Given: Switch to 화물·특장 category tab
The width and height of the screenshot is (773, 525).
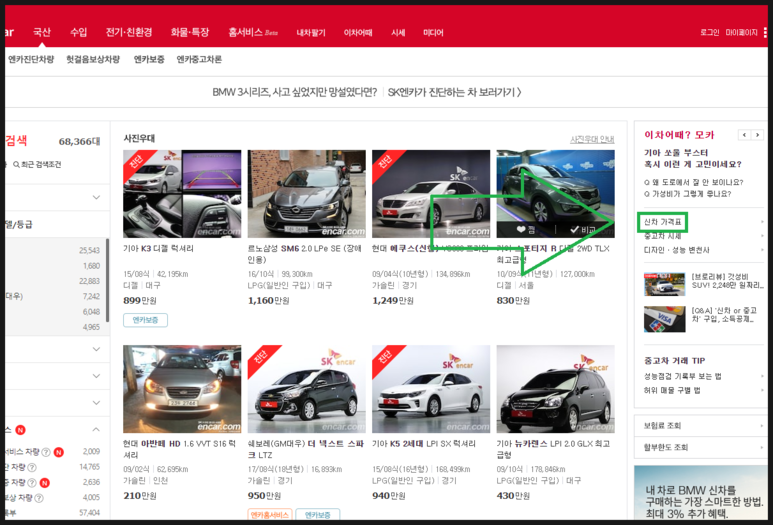Looking at the screenshot, I should [x=190, y=33].
